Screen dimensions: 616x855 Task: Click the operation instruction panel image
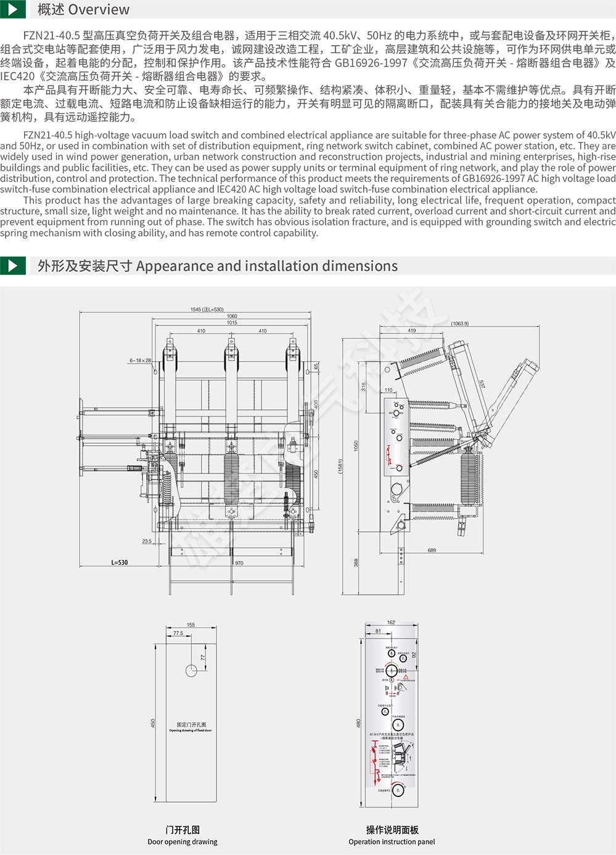point(392,721)
